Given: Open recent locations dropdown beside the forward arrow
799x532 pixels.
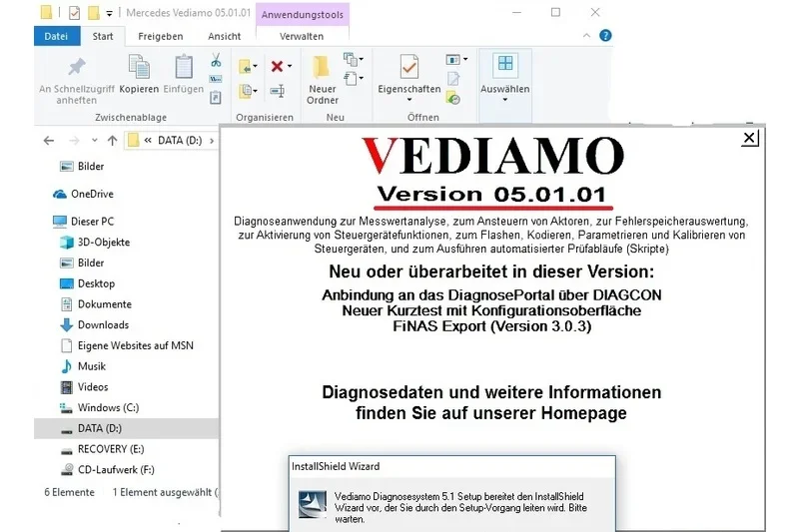Looking at the screenshot, I should point(94,140).
